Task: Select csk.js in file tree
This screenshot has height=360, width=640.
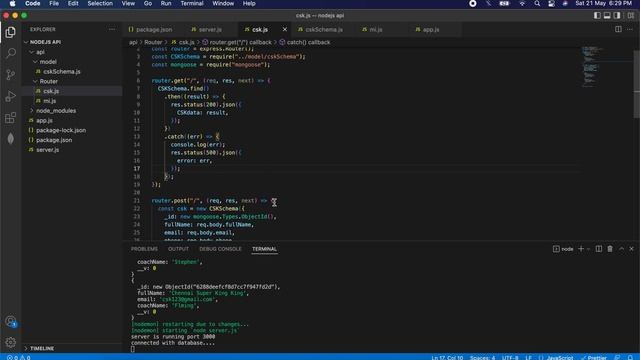Action: [51, 91]
